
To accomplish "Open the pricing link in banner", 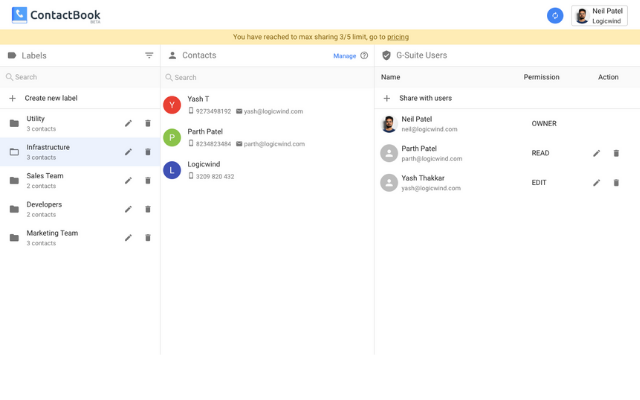I will point(398,37).
